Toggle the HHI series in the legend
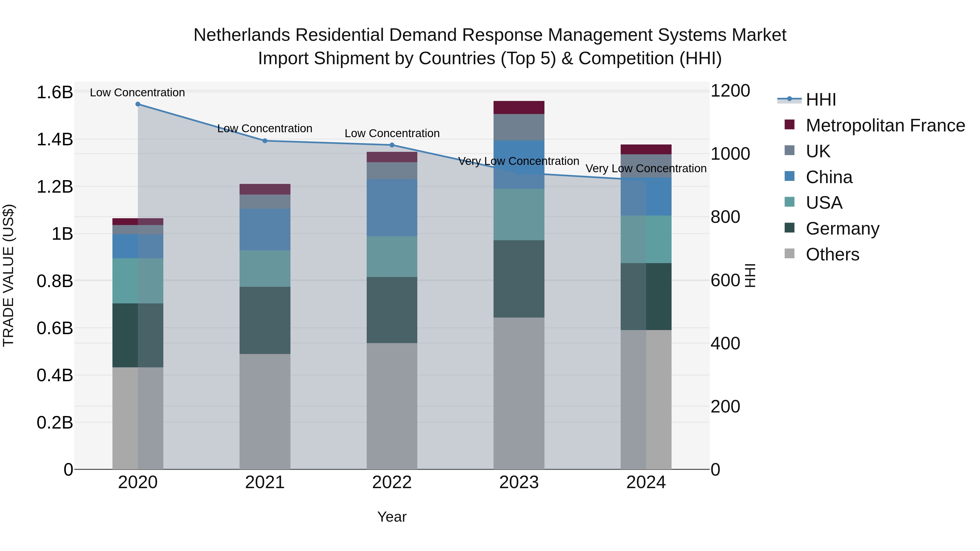The image size is (980, 551). [x=807, y=100]
